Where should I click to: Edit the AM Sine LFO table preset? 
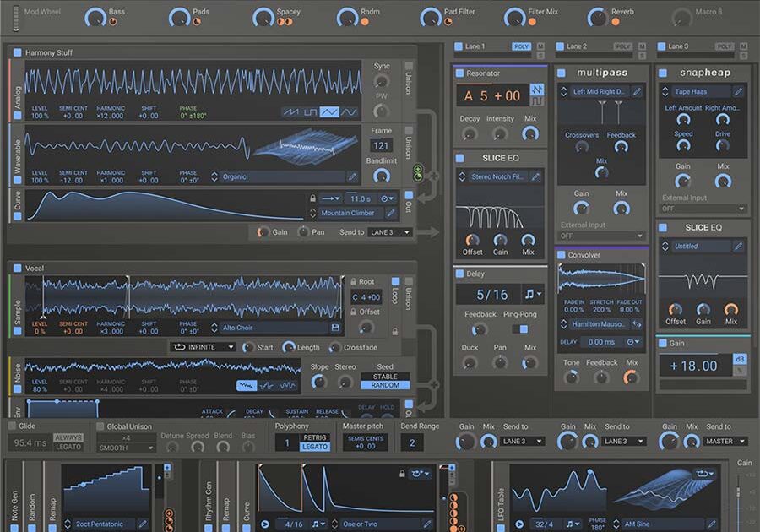(712, 524)
